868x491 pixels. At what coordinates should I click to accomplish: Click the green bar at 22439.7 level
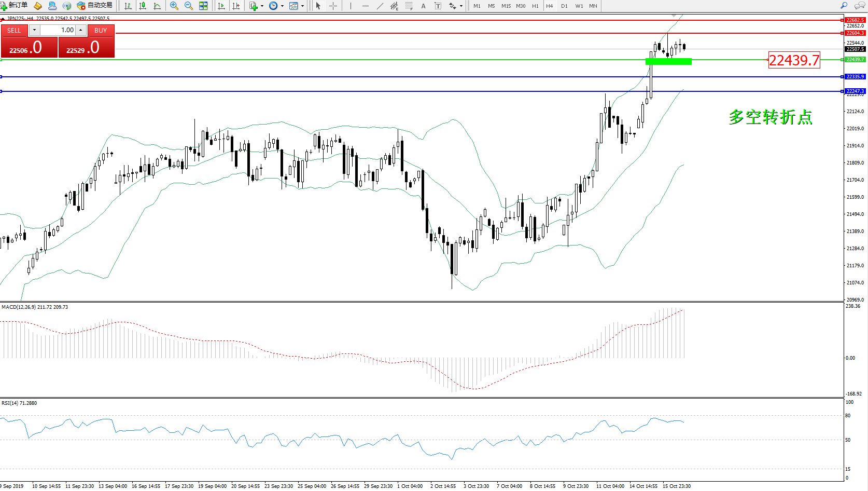(668, 62)
